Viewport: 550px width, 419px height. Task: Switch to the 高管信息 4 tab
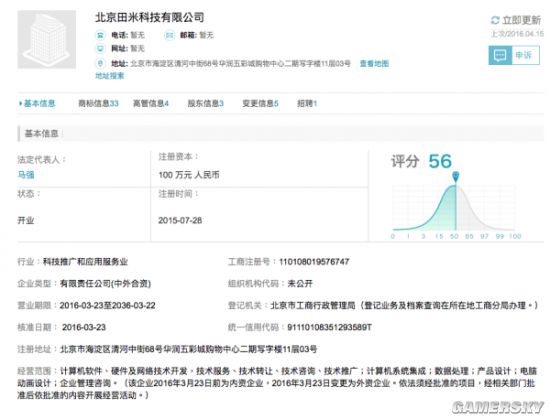point(151,103)
